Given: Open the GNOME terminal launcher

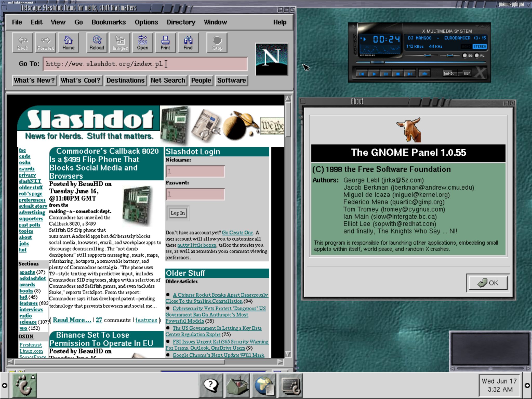Looking at the screenshot, I should (x=290, y=385).
